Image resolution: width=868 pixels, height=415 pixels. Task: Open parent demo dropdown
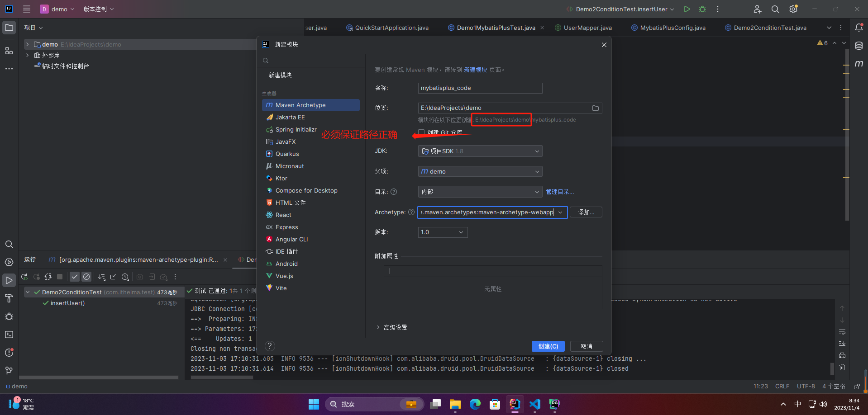[480, 171]
